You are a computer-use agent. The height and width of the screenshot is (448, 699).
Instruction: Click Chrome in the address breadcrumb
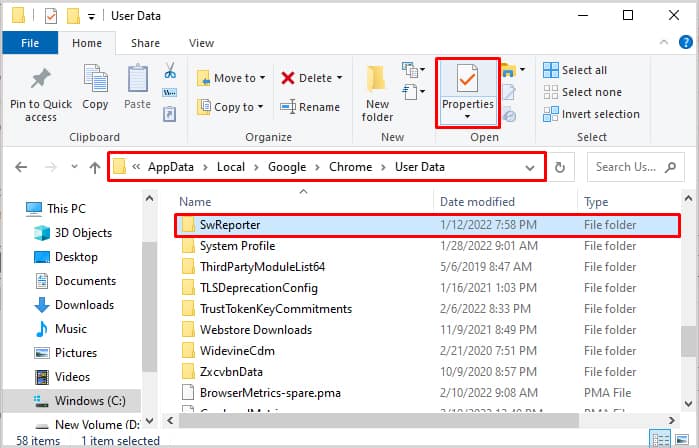(x=350, y=167)
